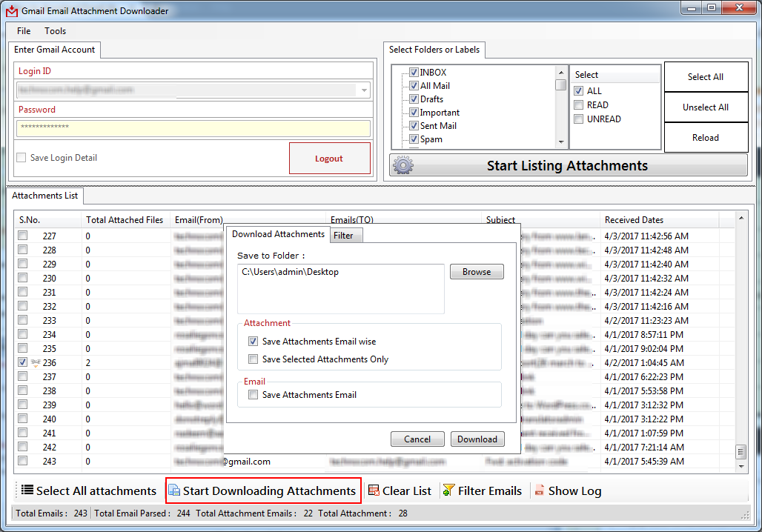Enable Save Login Detail checkbox
This screenshot has width=762, height=532.
pos(21,157)
